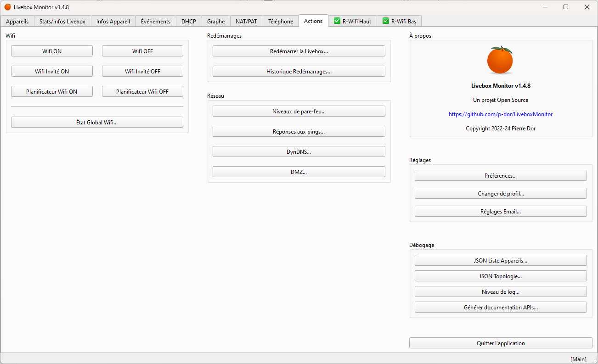Open Historique Redémarrages
This screenshot has width=598, height=364.
(x=299, y=71)
